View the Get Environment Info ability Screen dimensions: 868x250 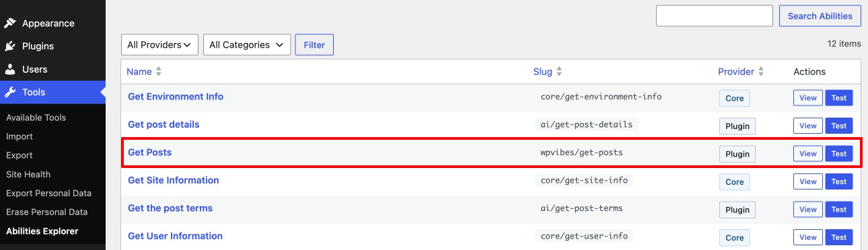[x=808, y=98]
